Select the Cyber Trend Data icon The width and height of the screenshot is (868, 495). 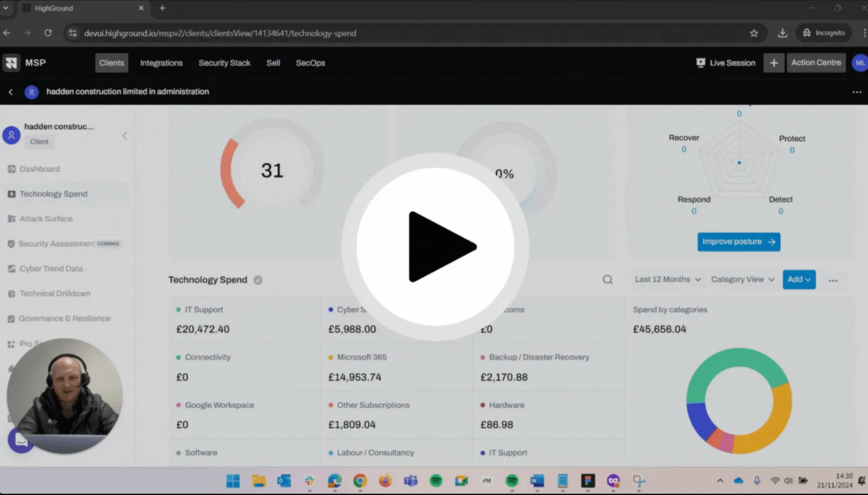pos(11,268)
